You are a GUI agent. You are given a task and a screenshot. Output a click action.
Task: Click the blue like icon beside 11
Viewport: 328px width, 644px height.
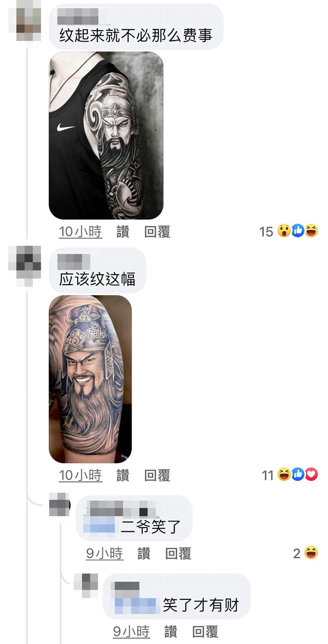point(298,474)
